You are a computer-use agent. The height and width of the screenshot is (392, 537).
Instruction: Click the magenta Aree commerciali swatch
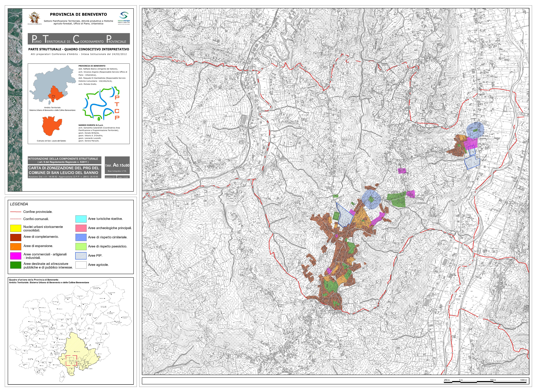pos(16,256)
